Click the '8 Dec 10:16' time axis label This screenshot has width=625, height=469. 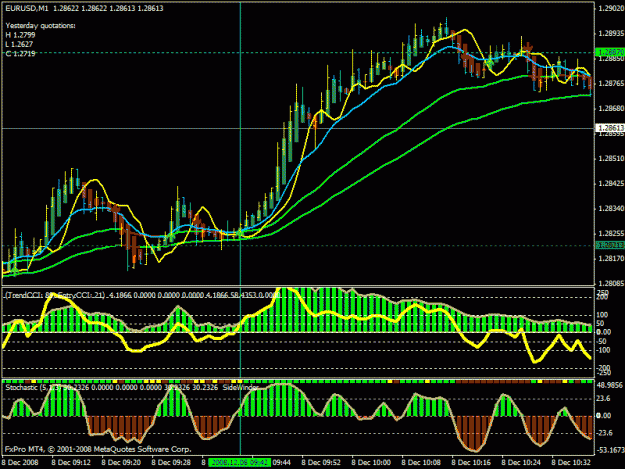pyautogui.click(x=471, y=463)
